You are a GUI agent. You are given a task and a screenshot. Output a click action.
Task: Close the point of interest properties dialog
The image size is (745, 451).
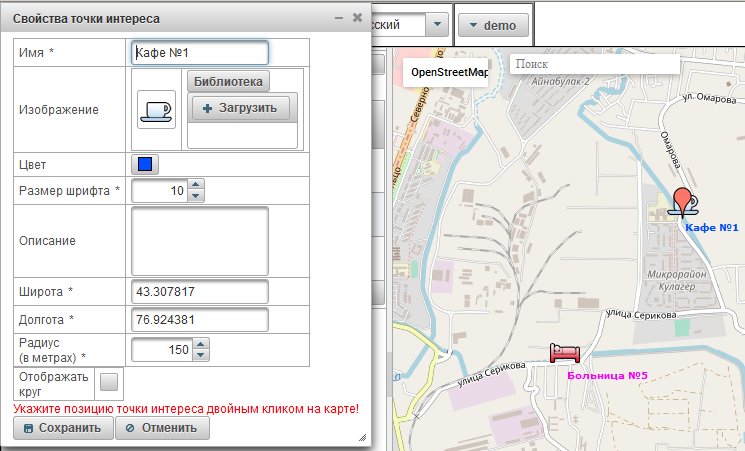pos(357,18)
